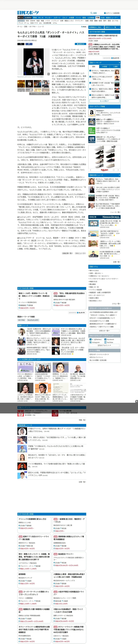
Task: Toggle the 通知ON notification button
Action: pos(80,44)
